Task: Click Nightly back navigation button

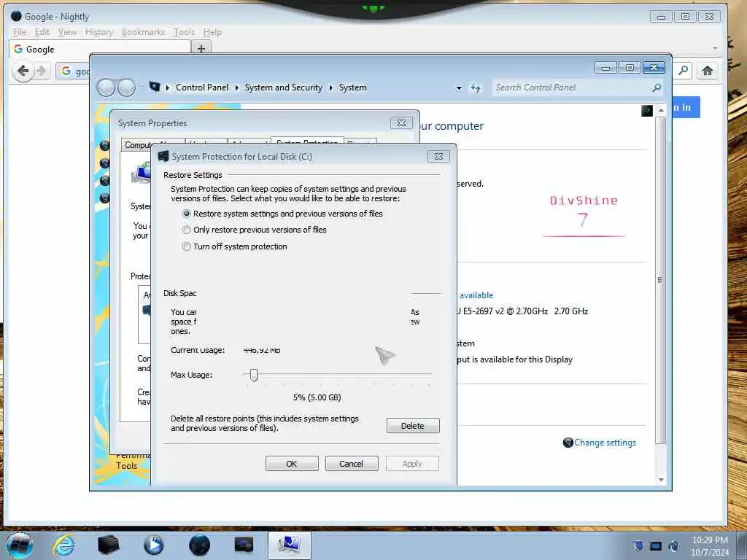Action: [x=23, y=71]
